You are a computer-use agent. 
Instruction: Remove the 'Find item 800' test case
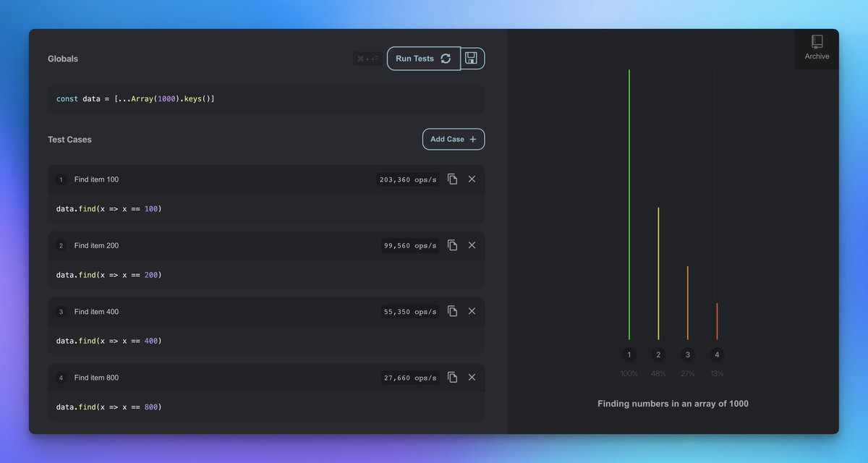tap(472, 377)
